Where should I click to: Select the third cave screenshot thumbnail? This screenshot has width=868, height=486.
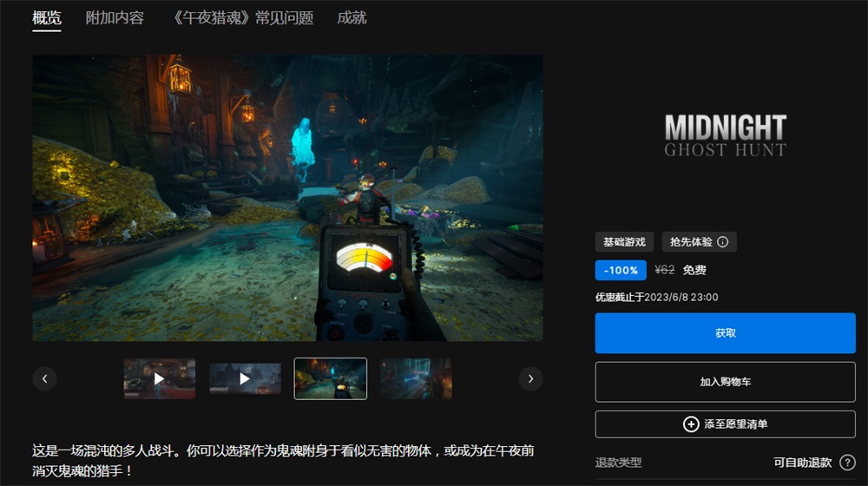(331, 378)
